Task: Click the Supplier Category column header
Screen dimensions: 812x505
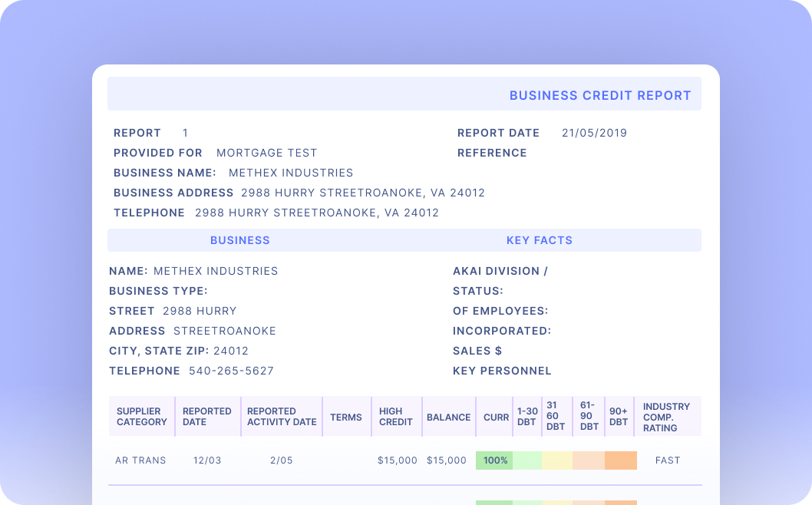Action: 141,417
